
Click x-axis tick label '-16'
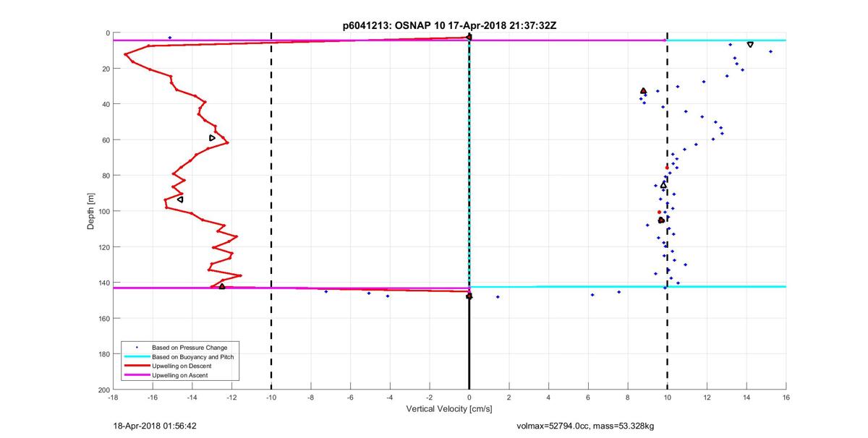click(153, 398)
